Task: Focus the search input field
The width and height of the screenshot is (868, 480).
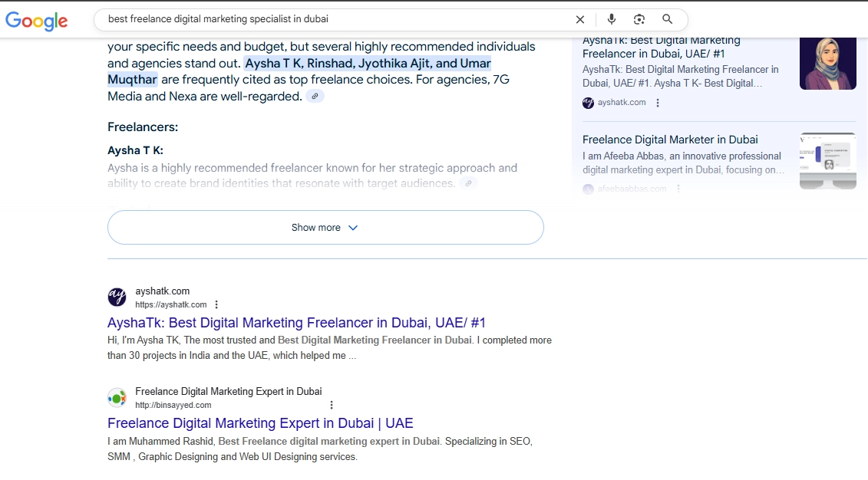Action: coord(338,19)
